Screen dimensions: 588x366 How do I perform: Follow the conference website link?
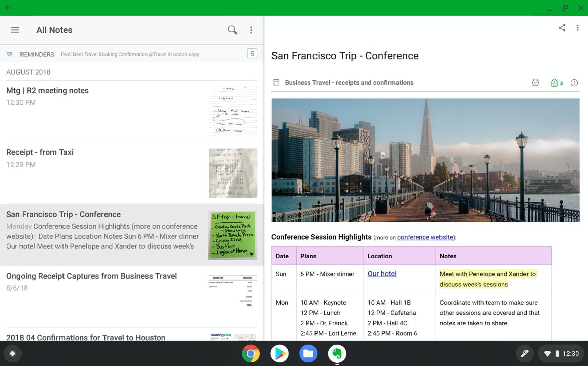(x=425, y=237)
